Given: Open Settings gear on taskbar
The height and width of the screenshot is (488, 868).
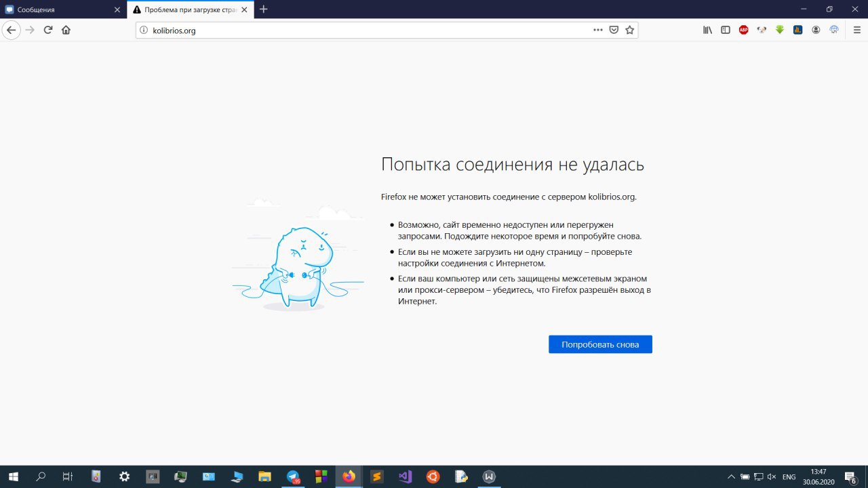Looking at the screenshot, I should pos(124,476).
